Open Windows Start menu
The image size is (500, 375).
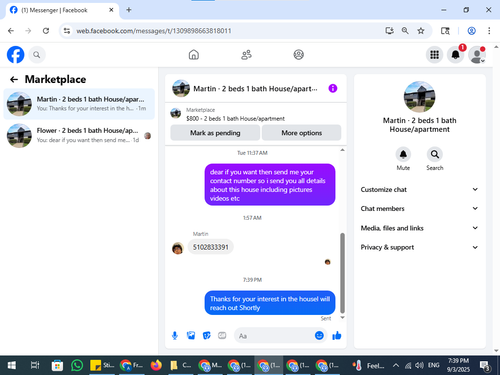(12, 366)
